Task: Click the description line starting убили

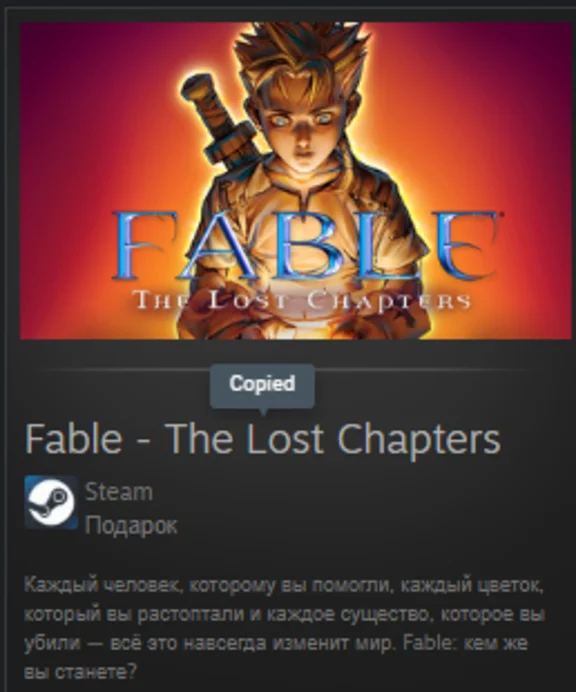Action: pos(276,643)
